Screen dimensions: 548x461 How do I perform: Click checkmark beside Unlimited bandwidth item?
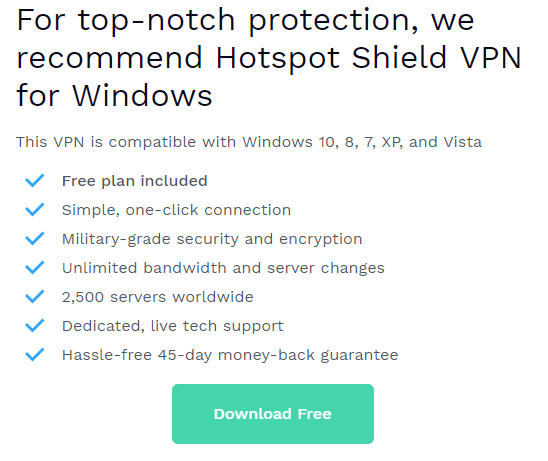(x=35, y=268)
